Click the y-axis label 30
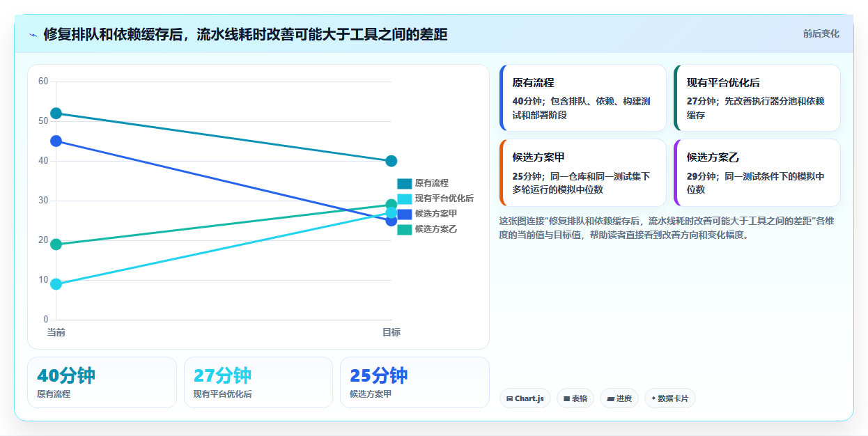This screenshot has width=868, height=436. 43,201
